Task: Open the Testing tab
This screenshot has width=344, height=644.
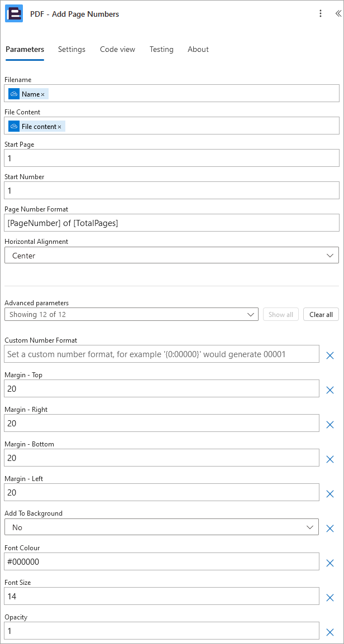Action: (x=161, y=49)
